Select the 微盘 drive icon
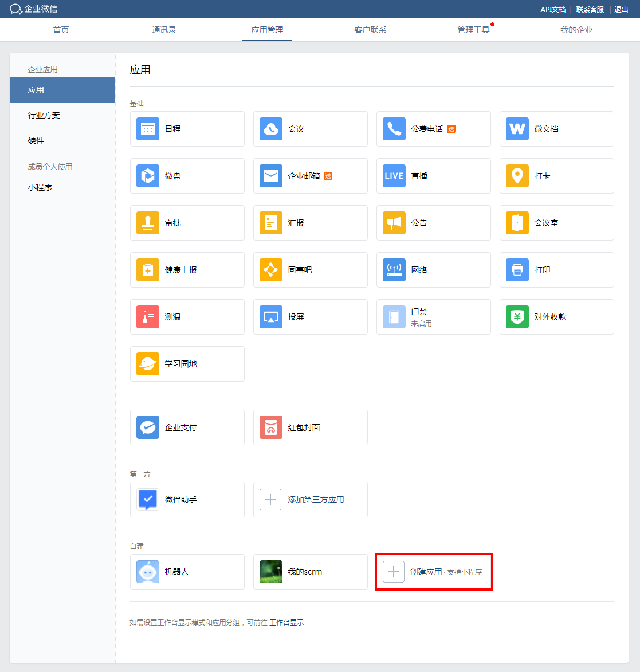This screenshot has width=640, height=672. point(148,176)
